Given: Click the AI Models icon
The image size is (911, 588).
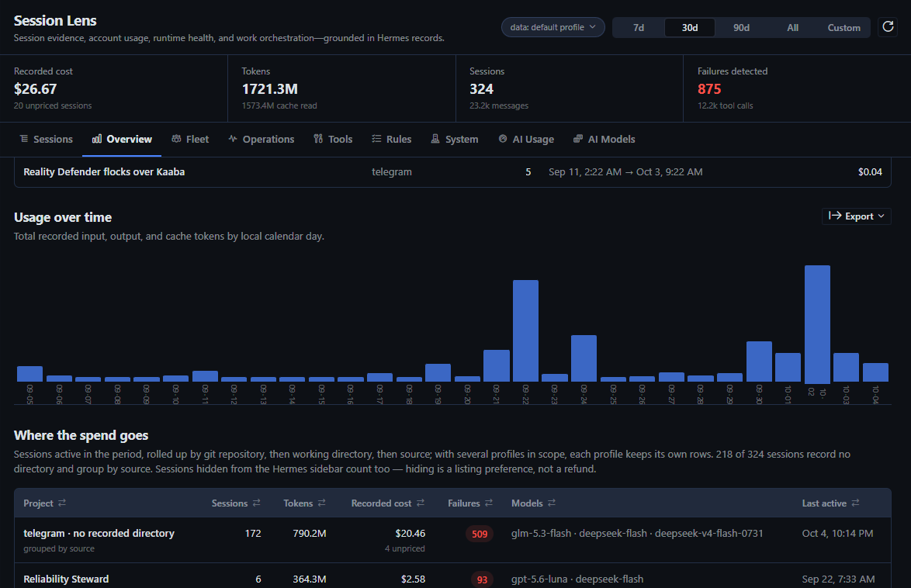Looking at the screenshot, I should click(x=577, y=139).
